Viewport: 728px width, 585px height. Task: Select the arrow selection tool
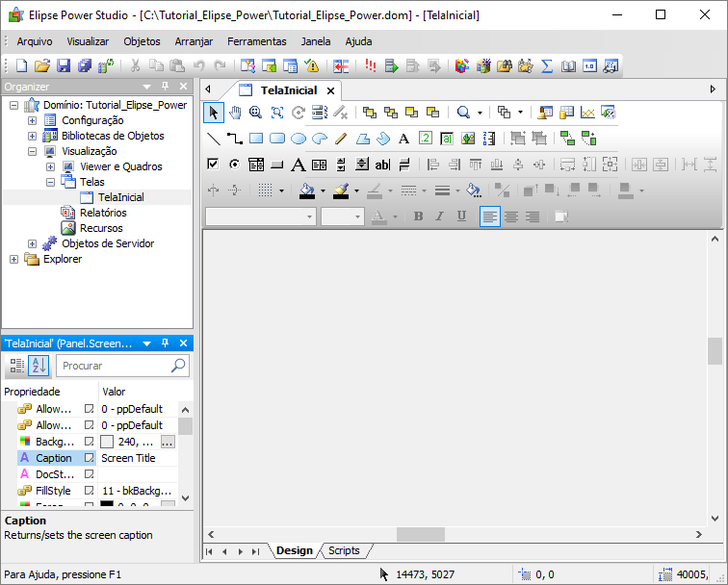point(214,113)
